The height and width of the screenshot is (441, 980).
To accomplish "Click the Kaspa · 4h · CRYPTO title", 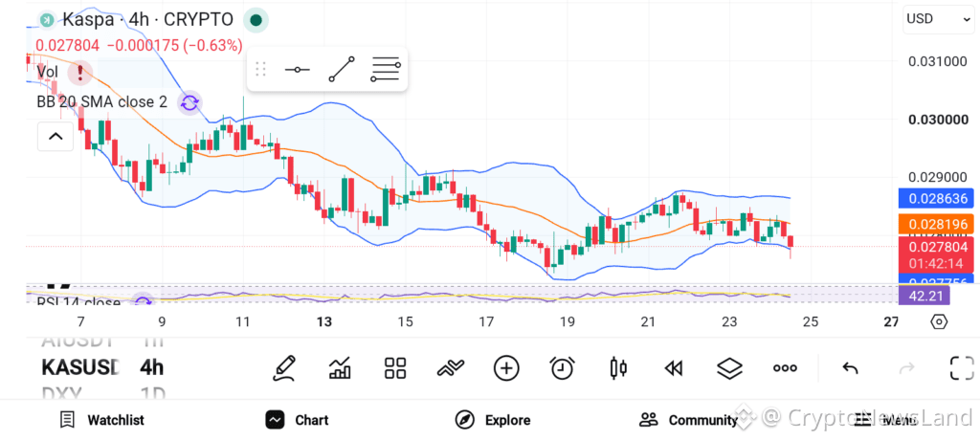I will (147, 20).
